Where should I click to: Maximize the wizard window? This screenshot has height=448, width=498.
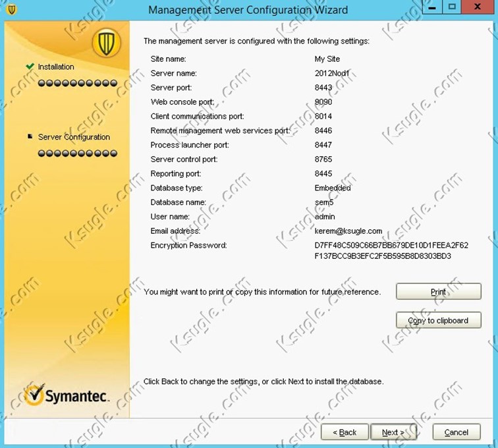coord(452,7)
